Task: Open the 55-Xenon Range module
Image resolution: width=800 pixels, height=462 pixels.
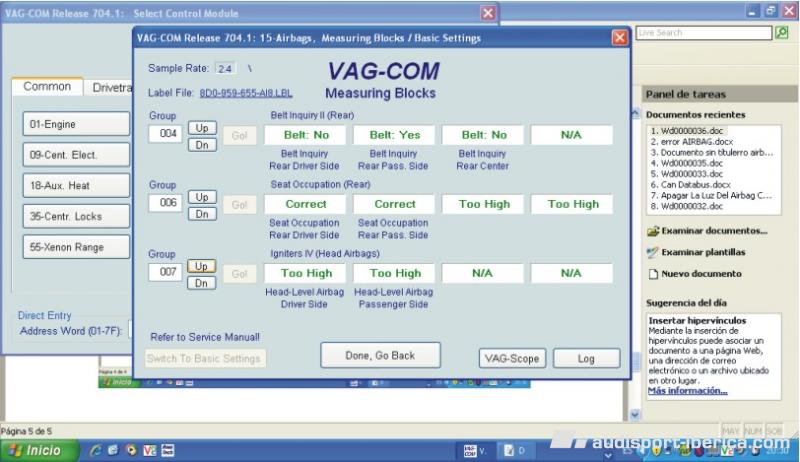Action: point(76,247)
